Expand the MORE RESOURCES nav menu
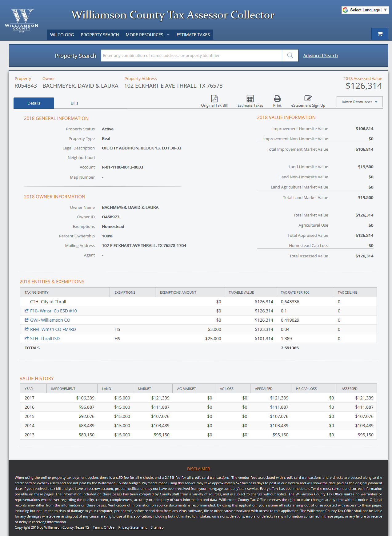Image resolution: width=392 pixels, height=536 pixels. click(148, 35)
